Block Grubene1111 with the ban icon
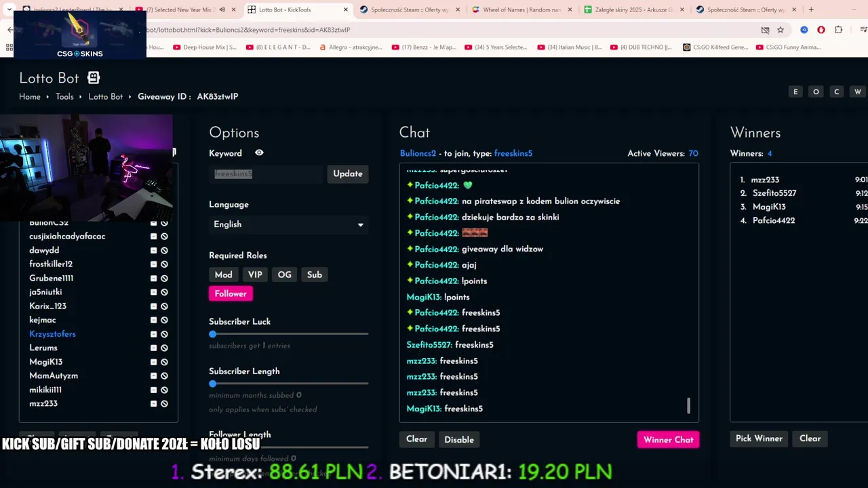This screenshot has height=488, width=868. point(164,279)
